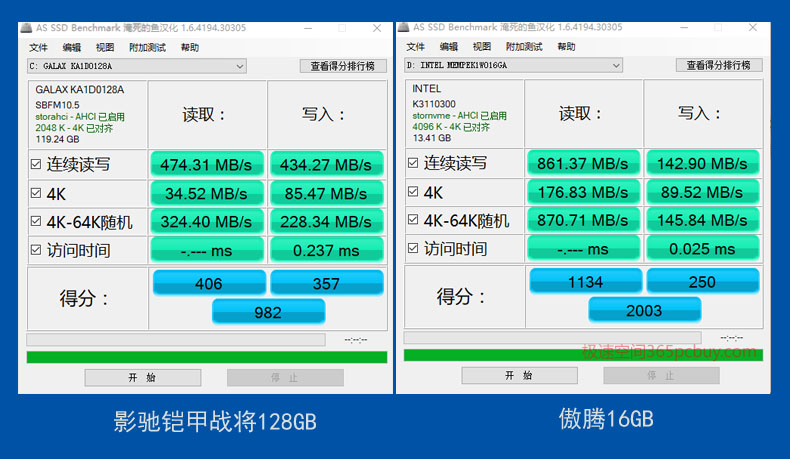Click the write access time 0.025 ms
This screenshot has height=459, width=790.
[702, 249]
